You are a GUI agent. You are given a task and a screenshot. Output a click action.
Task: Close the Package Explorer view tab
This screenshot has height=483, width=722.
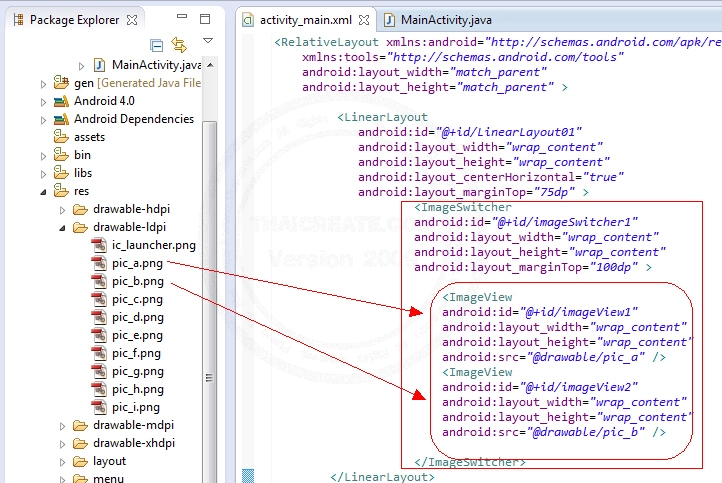pos(132,19)
